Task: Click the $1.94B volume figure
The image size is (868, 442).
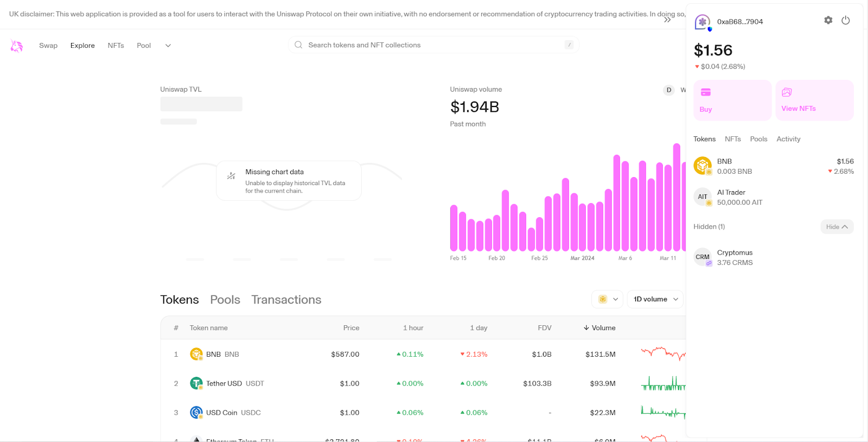Action: (x=475, y=107)
